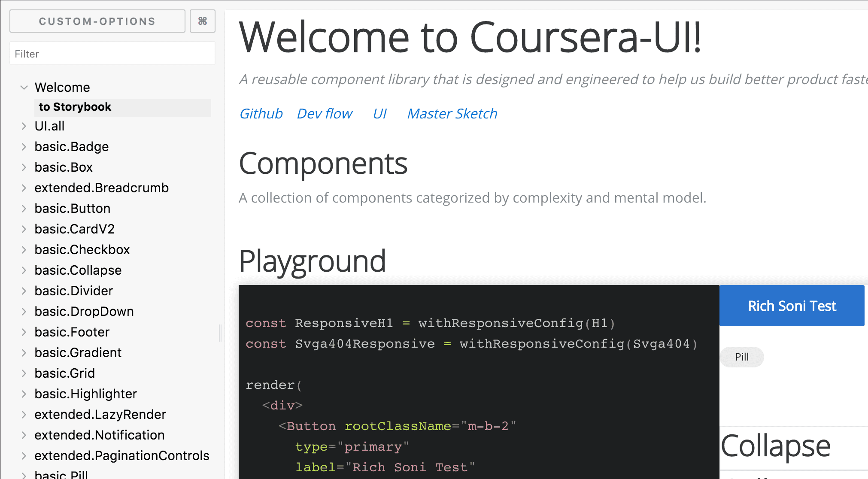Viewport: 868px width, 479px height.
Task: Click the Components heading
Action: (x=323, y=164)
